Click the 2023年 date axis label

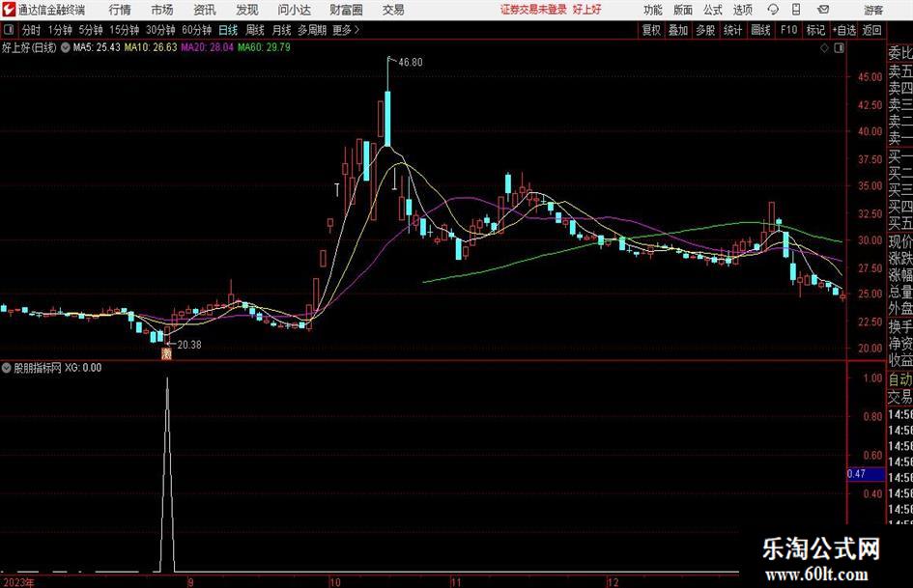tap(18, 582)
